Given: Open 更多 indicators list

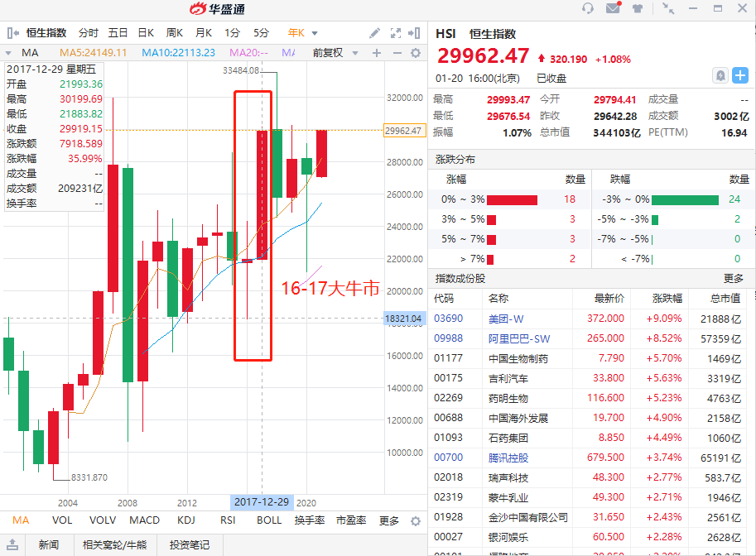Looking at the screenshot, I should pos(389,520).
